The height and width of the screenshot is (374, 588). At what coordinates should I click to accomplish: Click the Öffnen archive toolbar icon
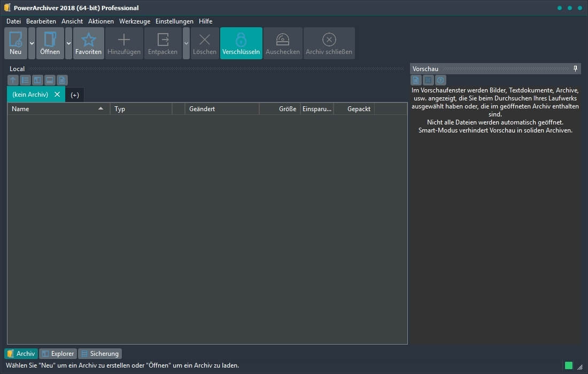click(50, 40)
